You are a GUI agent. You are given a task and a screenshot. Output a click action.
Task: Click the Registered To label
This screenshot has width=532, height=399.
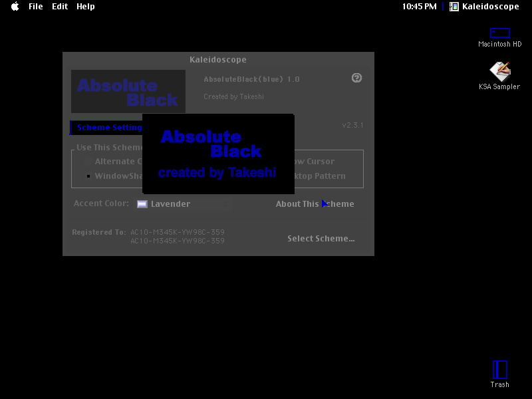point(98,232)
